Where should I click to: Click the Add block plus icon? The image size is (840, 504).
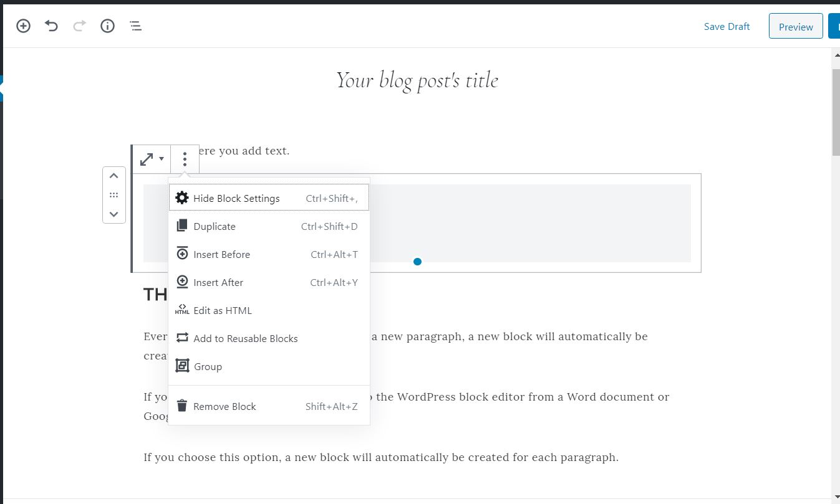pos(23,26)
